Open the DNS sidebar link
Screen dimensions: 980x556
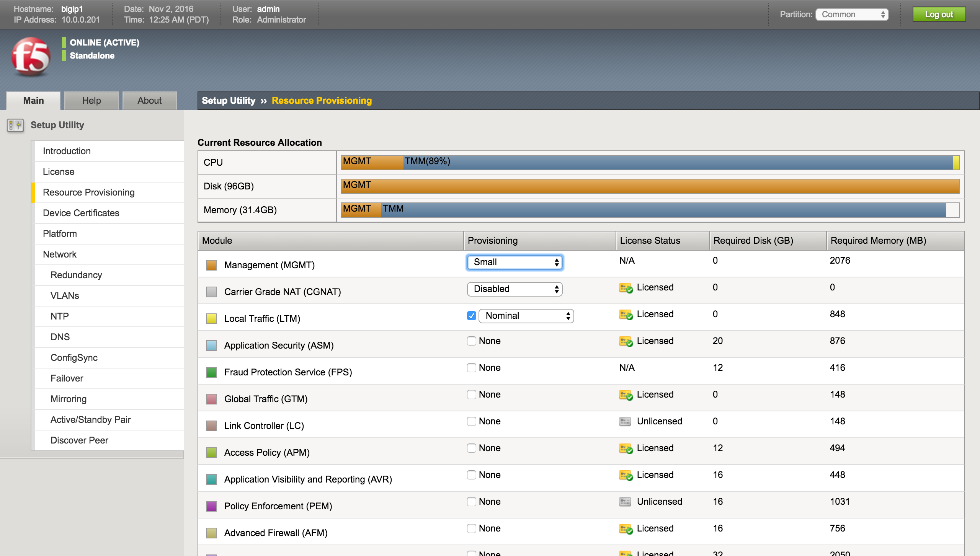point(109,337)
